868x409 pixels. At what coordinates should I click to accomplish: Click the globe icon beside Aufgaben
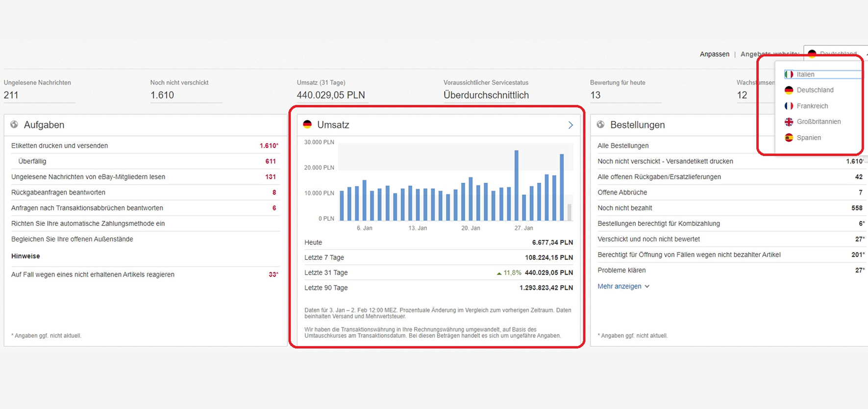pos(14,124)
